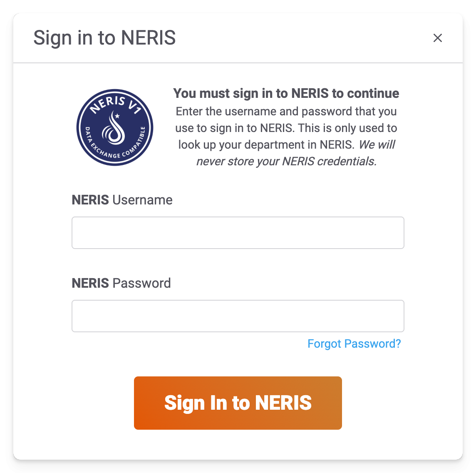Open the Forgot Password? link
The image size is (476, 473).
pyautogui.click(x=354, y=344)
